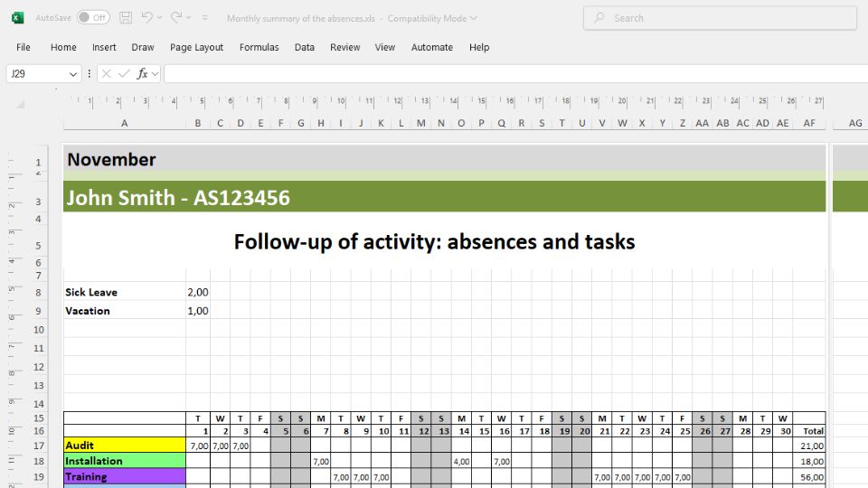Click the Redo arrow icon
Screen dimensions: 868x488
177,18
